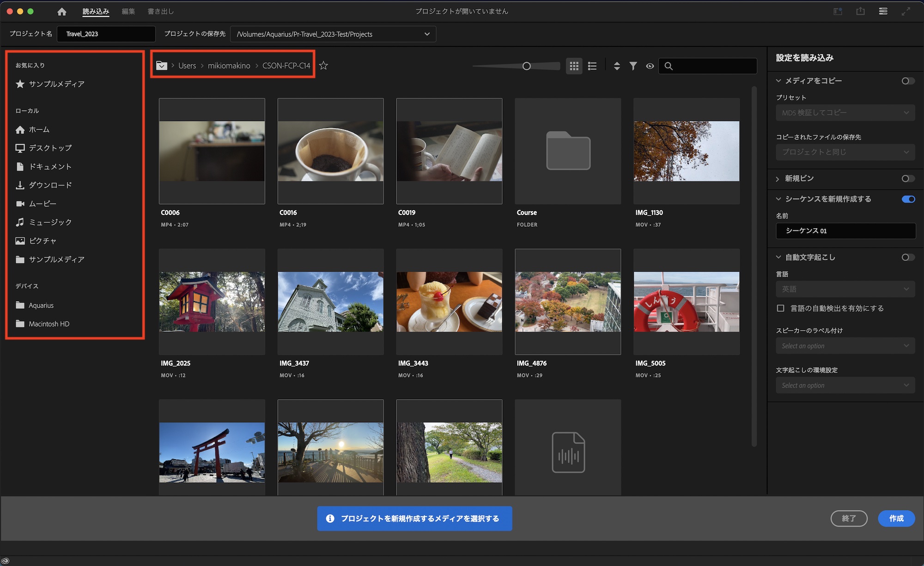Switch to list view icon
This screenshot has height=566, width=924.
click(592, 66)
